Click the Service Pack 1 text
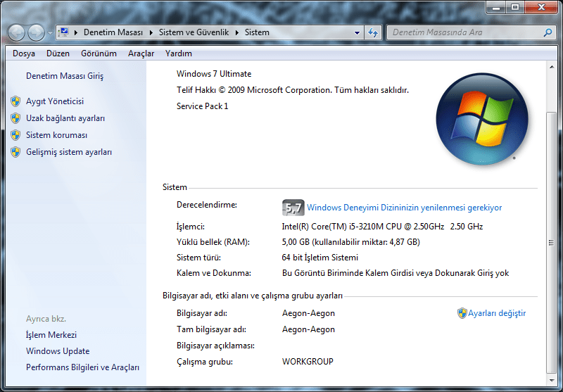Viewport: 563px width, 392px height. pos(202,106)
